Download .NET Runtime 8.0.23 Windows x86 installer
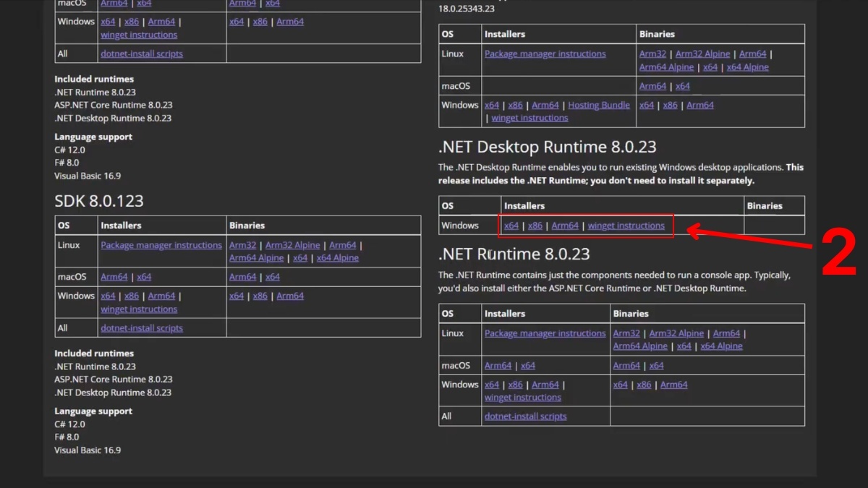 pos(516,385)
